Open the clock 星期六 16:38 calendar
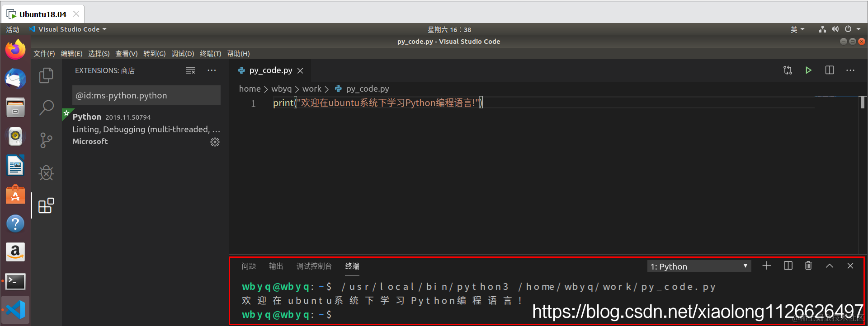 [449, 29]
